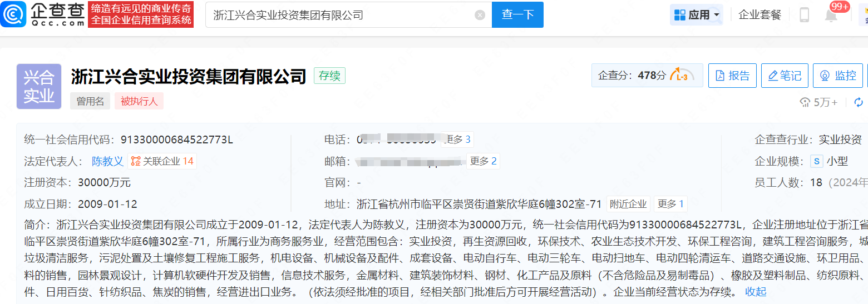Open the 企业套餐 link
This screenshot has height=304, width=868.
[759, 15]
